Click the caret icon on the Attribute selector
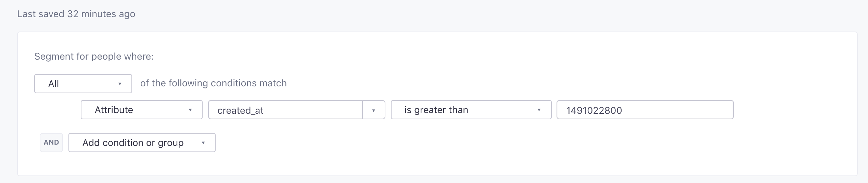Image resolution: width=868 pixels, height=183 pixels. [190, 110]
